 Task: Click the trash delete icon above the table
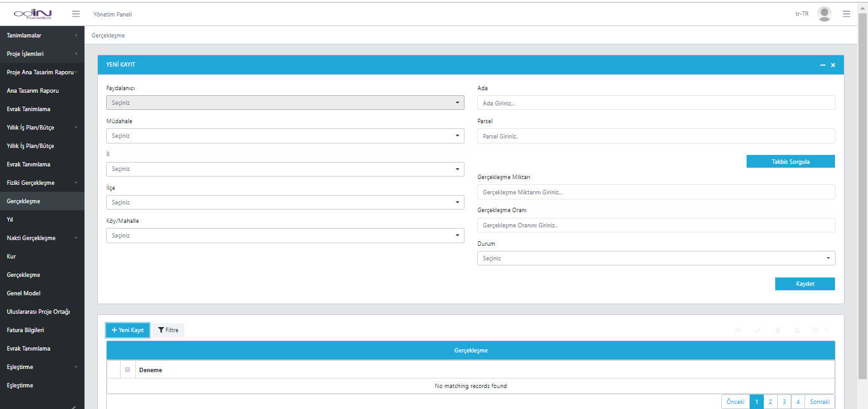777,330
